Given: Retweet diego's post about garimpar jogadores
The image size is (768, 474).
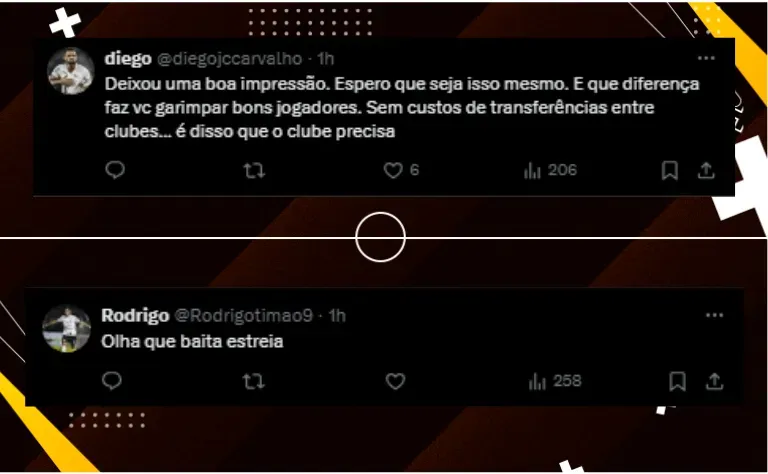Looking at the screenshot, I should pyautogui.click(x=254, y=170).
